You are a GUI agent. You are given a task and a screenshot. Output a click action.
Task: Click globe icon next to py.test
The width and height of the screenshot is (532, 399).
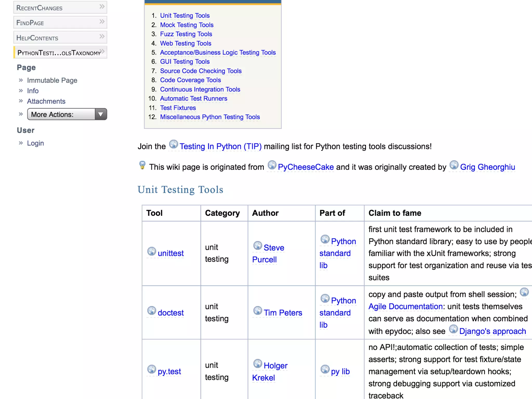point(152,369)
